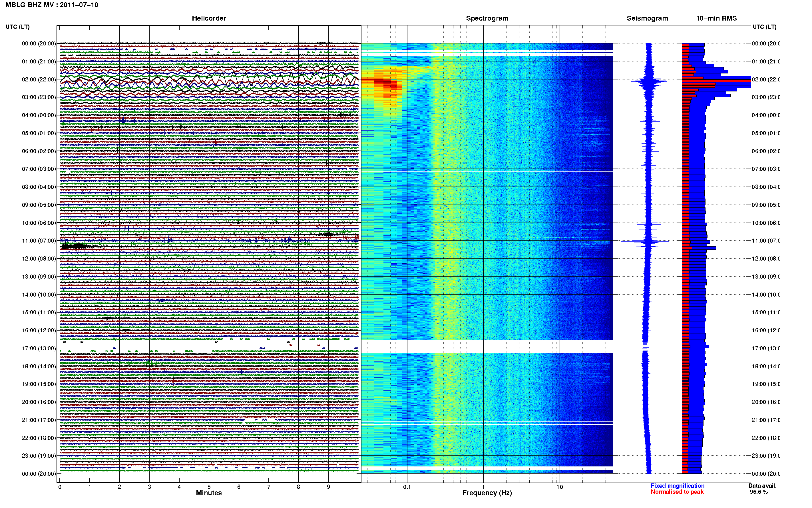Click the left UTC (LT) axis label
812x508 pixels.
pyautogui.click(x=17, y=27)
